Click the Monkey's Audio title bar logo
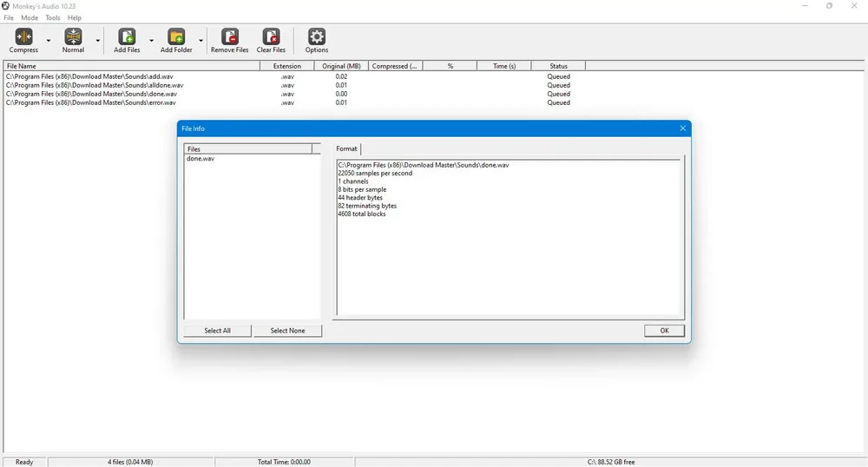Image resolution: width=868 pixels, height=467 pixels. (5, 5)
